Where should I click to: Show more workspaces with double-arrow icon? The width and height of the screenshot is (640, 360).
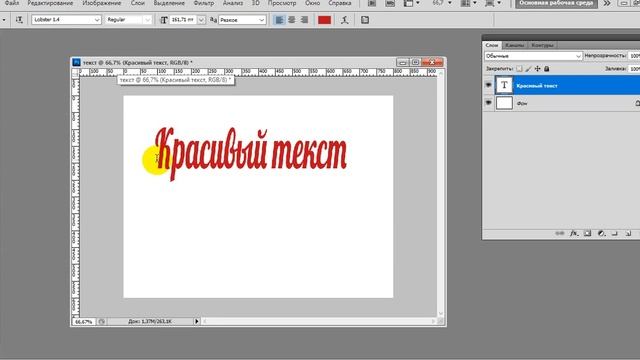click(x=607, y=3)
